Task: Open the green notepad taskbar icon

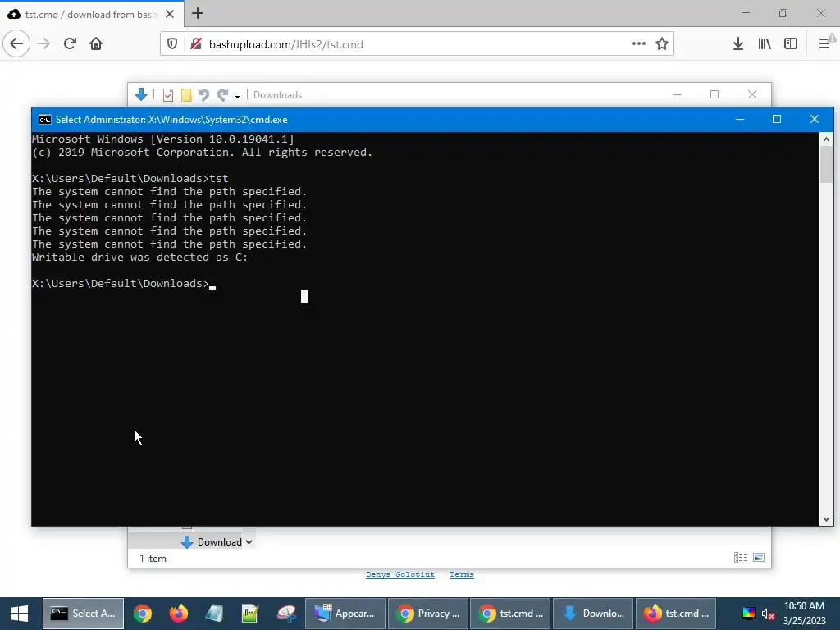Action: (x=250, y=614)
